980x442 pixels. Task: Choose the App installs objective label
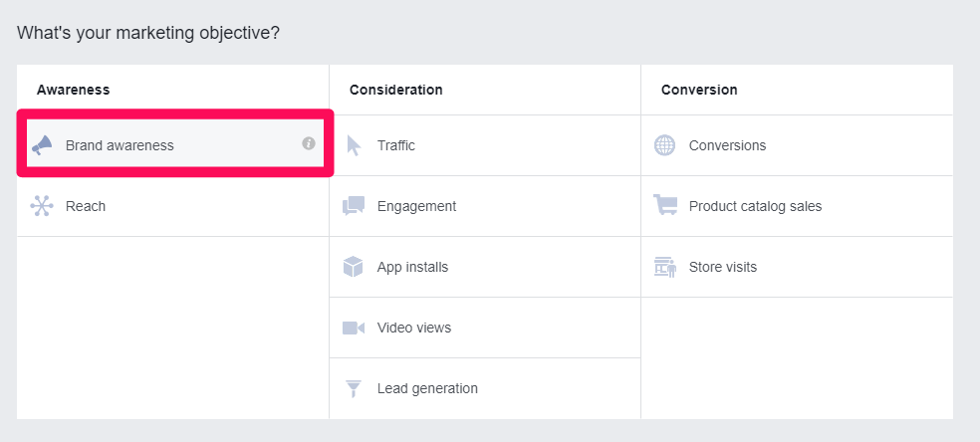pyautogui.click(x=412, y=267)
